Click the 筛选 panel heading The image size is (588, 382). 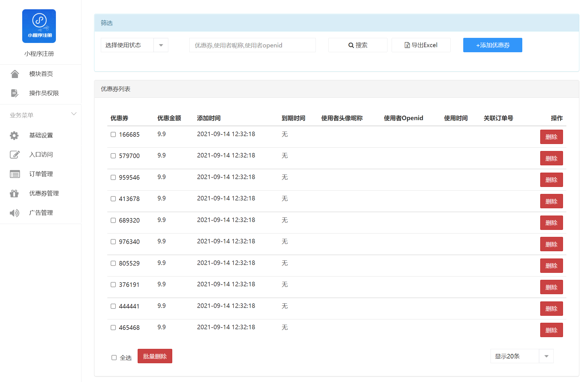pyautogui.click(x=107, y=23)
